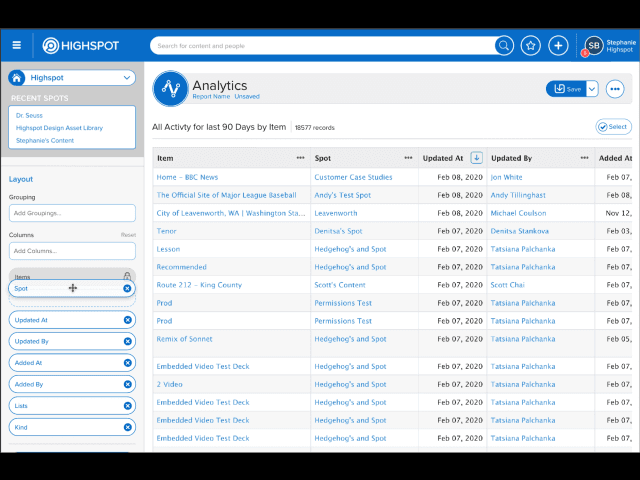640x480 pixels.
Task: Click the Save button
Action: [567, 89]
